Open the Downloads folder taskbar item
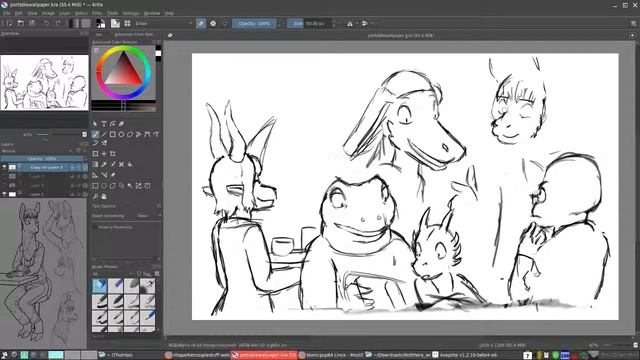 coord(398,355)
